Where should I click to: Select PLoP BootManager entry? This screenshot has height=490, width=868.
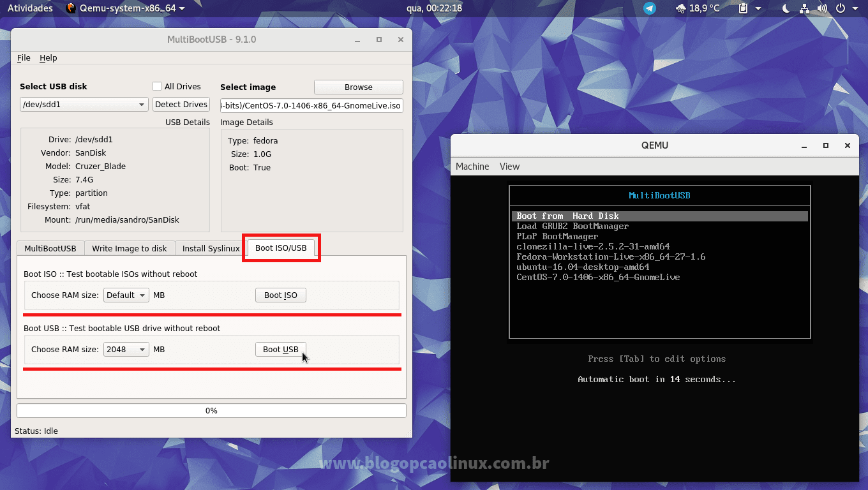click(x=557, y=236)
